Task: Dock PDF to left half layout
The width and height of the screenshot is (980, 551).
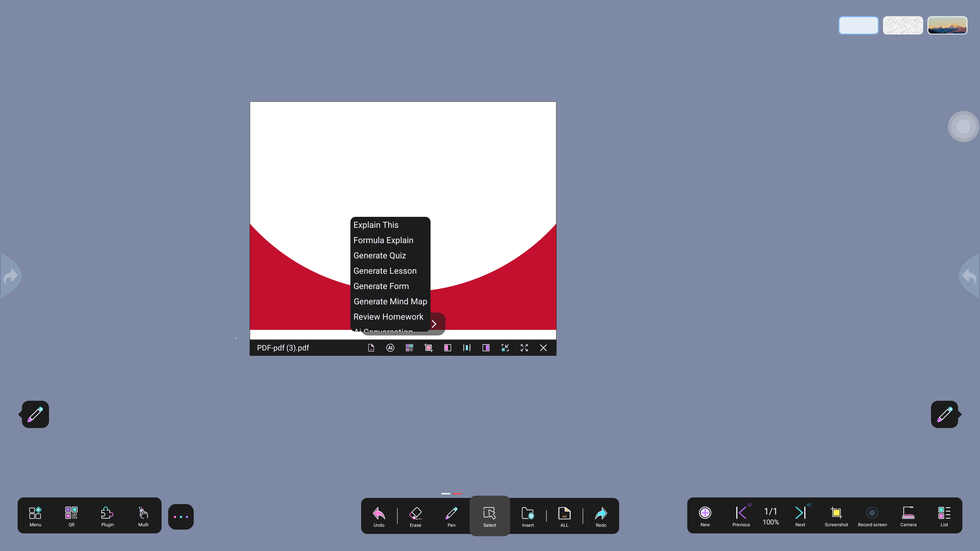Action: 447,347
